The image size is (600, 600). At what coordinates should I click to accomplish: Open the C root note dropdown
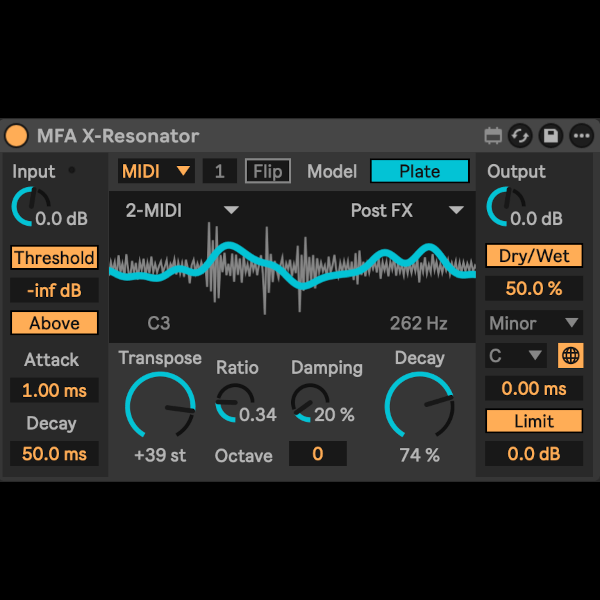[x=516, y=356]
